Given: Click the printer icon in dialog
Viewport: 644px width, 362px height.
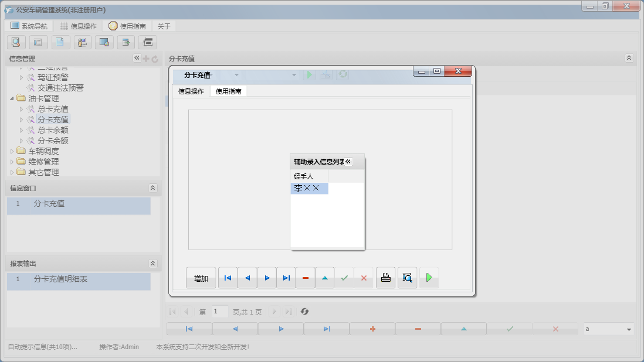Looking at the screenshot, I should click(386, 278).
